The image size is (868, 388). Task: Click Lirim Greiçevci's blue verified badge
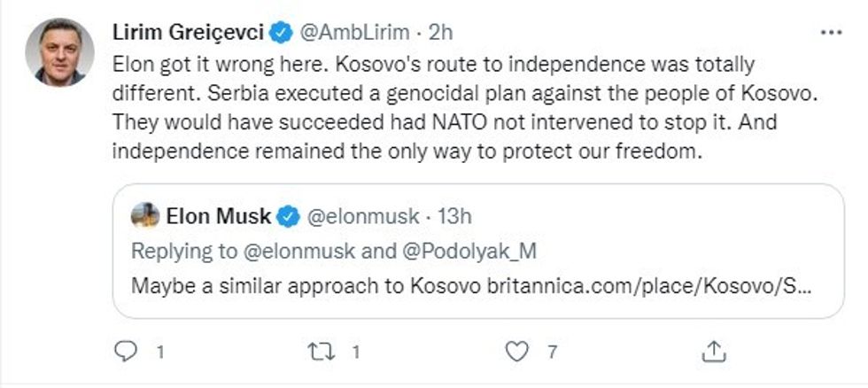tap(283, 33)
